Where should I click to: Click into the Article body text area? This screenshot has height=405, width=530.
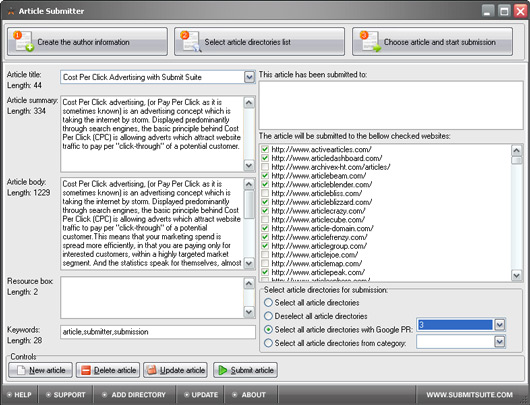pyautogui.click(x=152, y=223)
